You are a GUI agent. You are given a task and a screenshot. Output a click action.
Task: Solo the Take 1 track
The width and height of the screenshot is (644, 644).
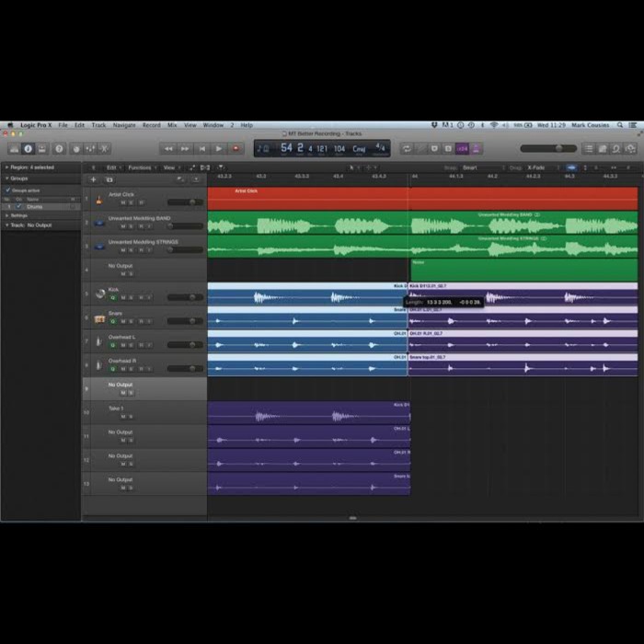132,416
